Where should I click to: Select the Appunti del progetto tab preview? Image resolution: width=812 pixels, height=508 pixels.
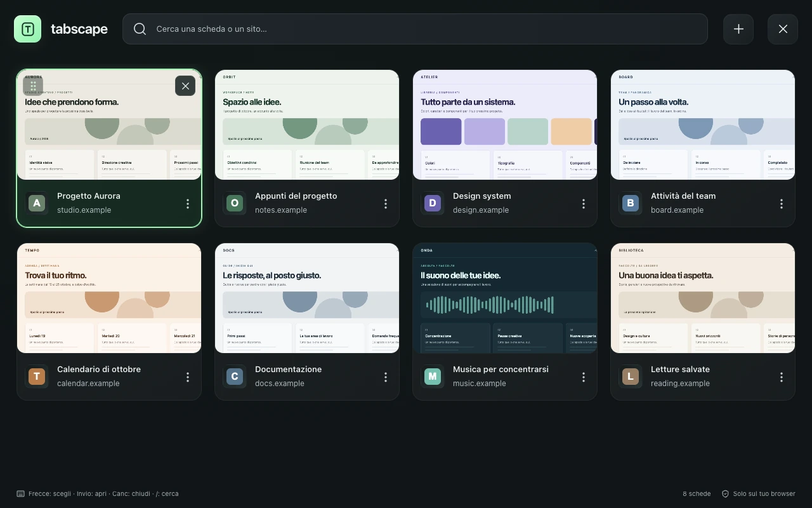click(x=307, y=125)
